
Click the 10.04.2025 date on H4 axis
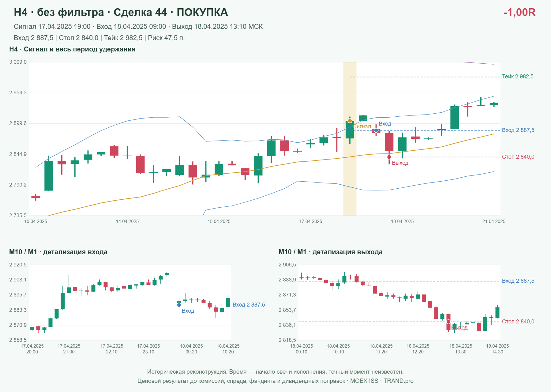click(36, 221)
